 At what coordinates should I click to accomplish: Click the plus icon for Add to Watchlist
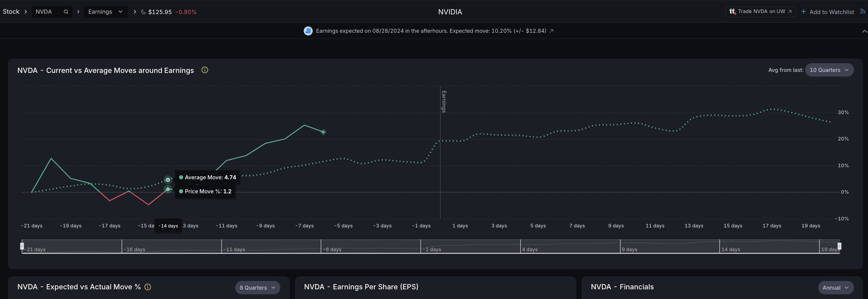[x=804, y=11]
